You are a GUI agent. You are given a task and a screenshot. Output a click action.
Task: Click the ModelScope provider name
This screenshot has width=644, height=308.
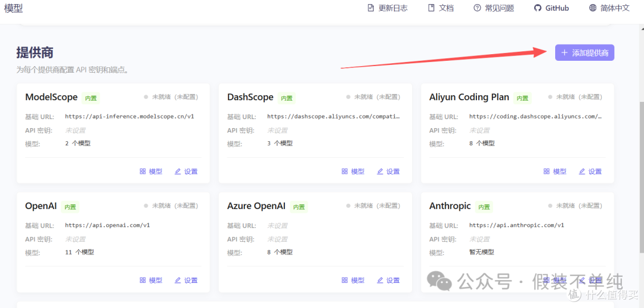(x=51, y=97)
